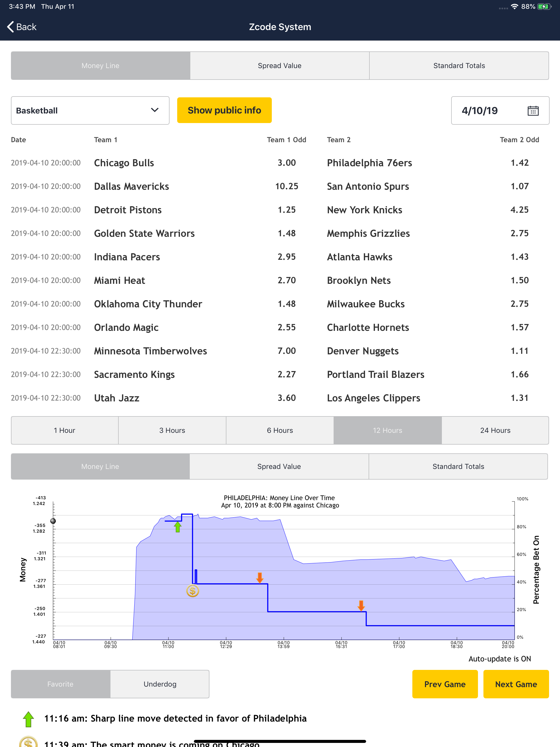The width and height of the screenshot is (560, 747).
Task: Tap the second orange down arrow near 16:00
Action: pos(361,606)
